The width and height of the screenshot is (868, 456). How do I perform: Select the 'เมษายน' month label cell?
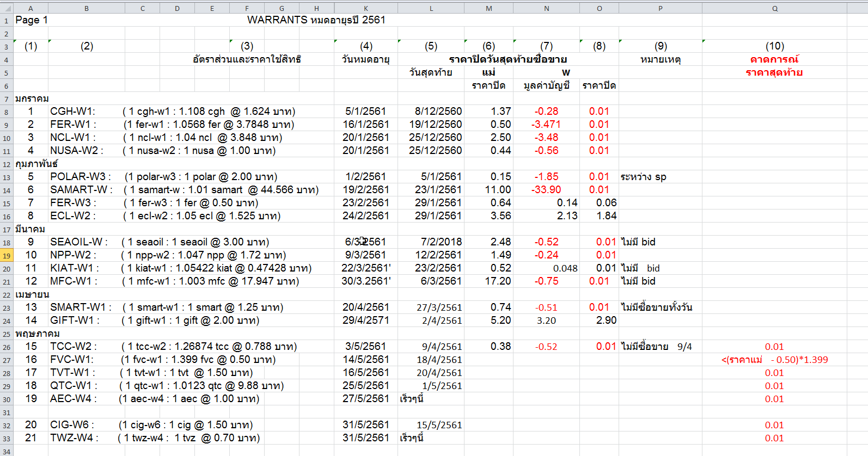[32, 294]
